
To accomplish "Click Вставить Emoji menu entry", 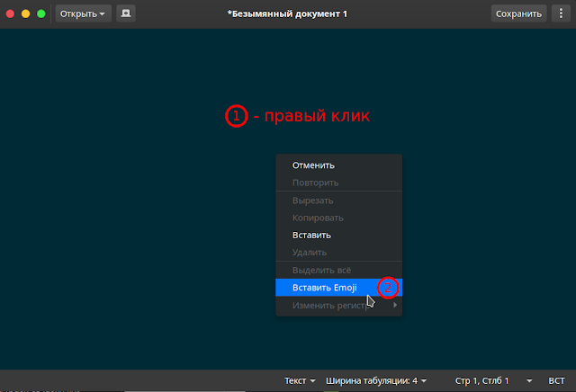I will pyautogui.click(x=338, y=288).
